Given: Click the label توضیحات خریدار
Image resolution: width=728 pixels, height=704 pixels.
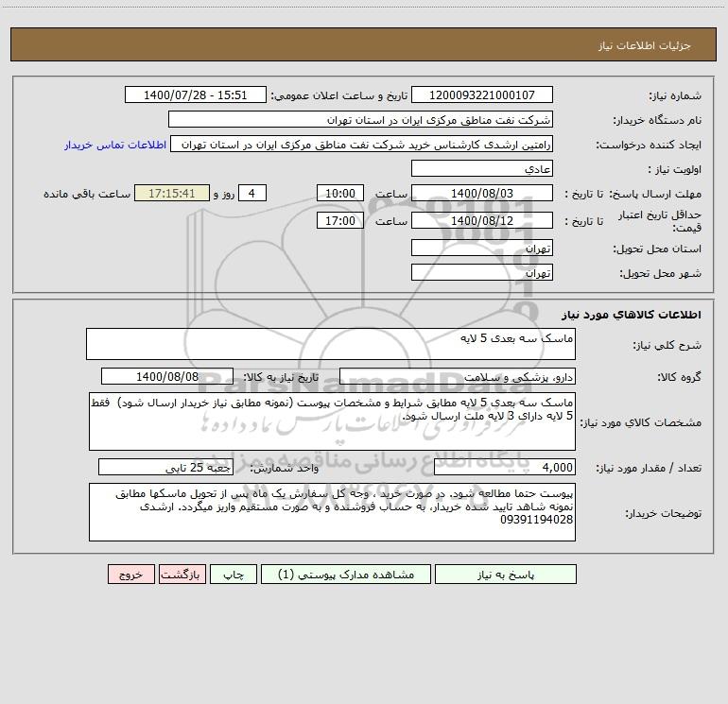Looking at the screenshot, I should pyautogui.click(x=663, y=514).
